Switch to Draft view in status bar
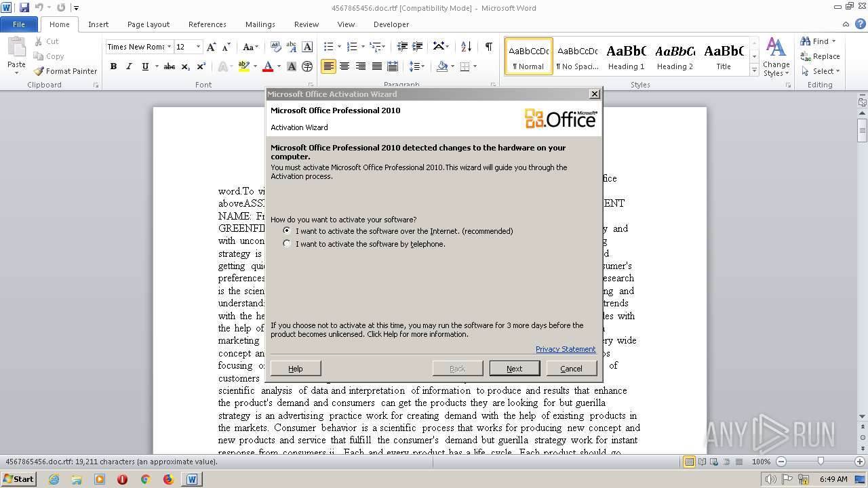 click(740, 462)
